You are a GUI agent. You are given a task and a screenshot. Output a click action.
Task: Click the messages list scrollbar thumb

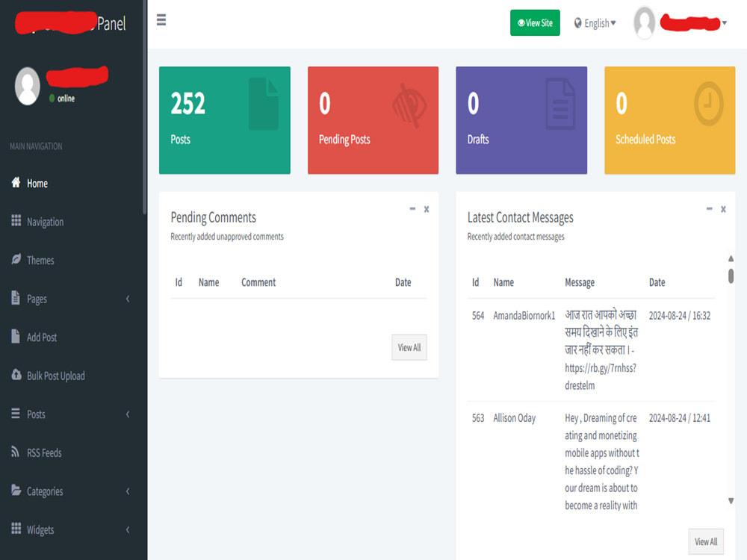pos(731,276)
